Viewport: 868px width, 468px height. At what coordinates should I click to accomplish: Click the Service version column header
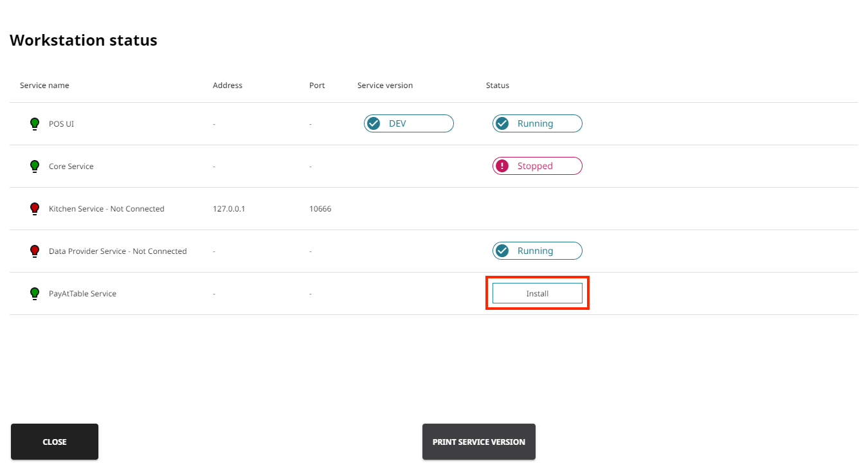point(385,85)
